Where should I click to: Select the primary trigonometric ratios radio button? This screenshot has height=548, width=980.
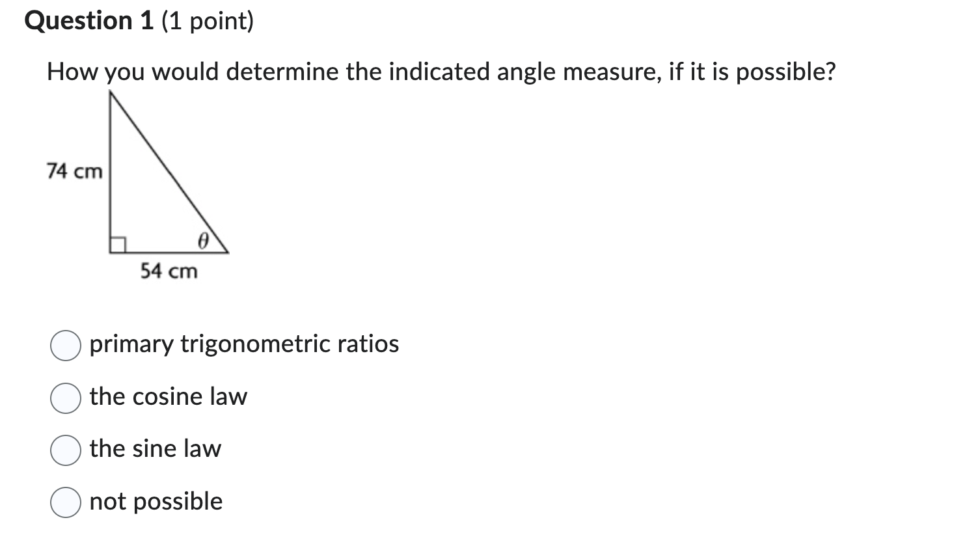pyautogui.click(x=65, y=346)
